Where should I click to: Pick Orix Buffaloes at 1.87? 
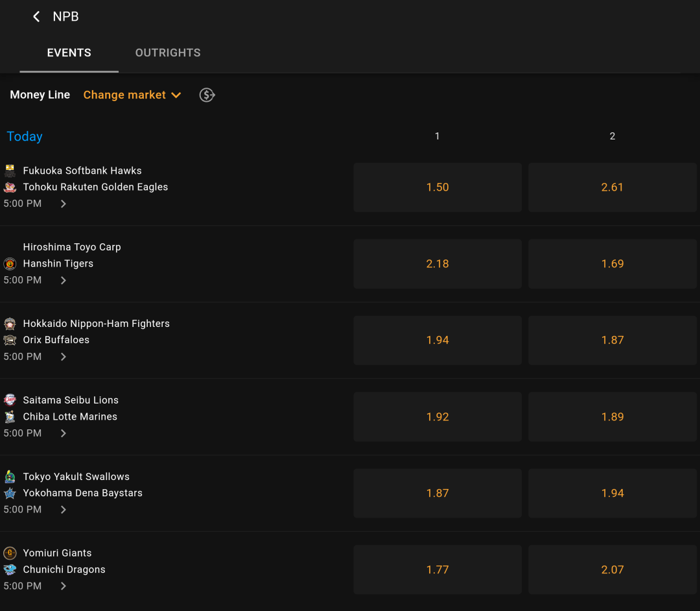612,341
